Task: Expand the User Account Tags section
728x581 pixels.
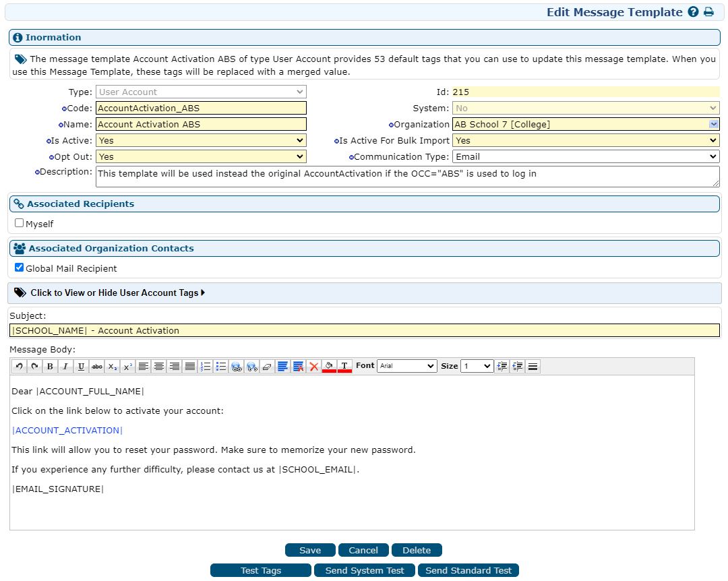Action: click(117, 293)
